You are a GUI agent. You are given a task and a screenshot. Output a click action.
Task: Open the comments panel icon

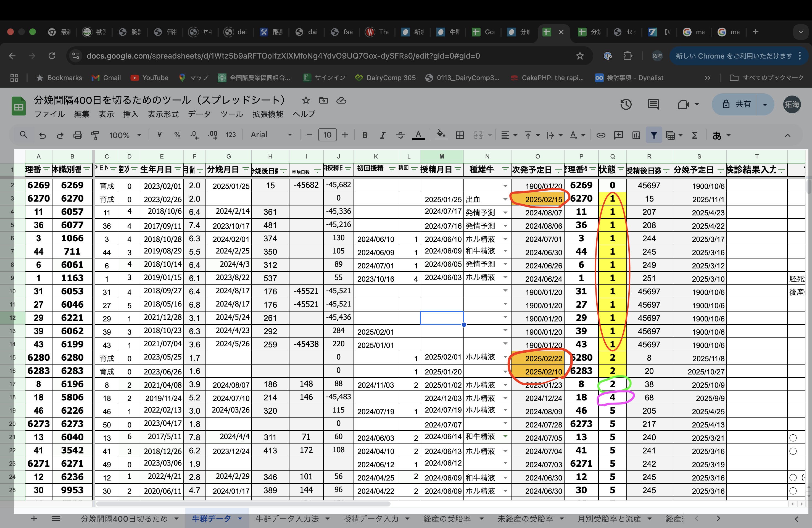pyautogui.click(x=653, y=104)
